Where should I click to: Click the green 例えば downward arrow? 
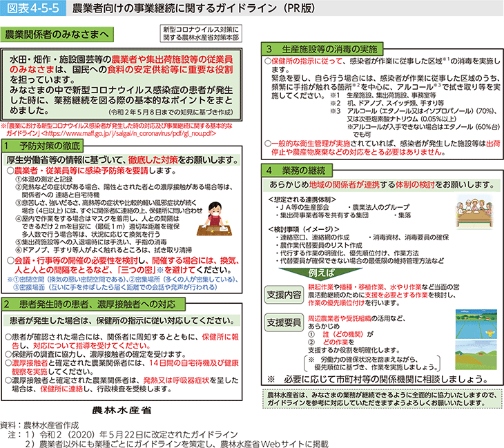pyautogui.click(x=321, y=273)
